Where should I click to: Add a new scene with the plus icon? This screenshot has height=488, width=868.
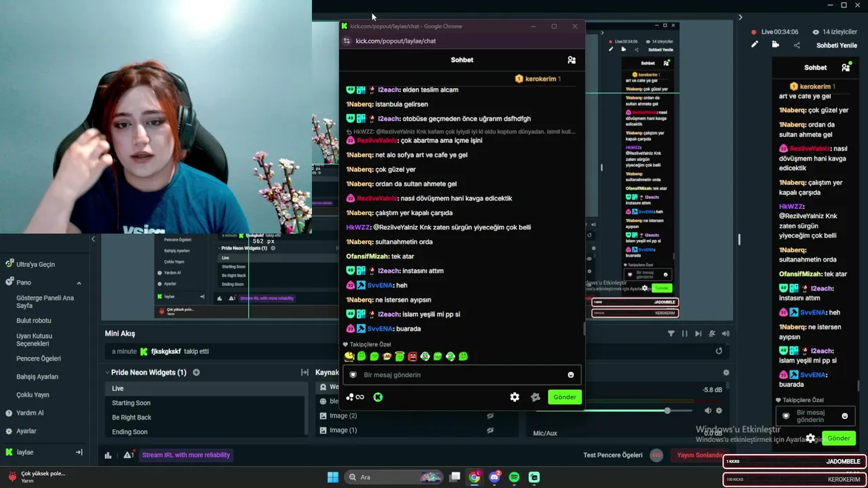[196, 372]
